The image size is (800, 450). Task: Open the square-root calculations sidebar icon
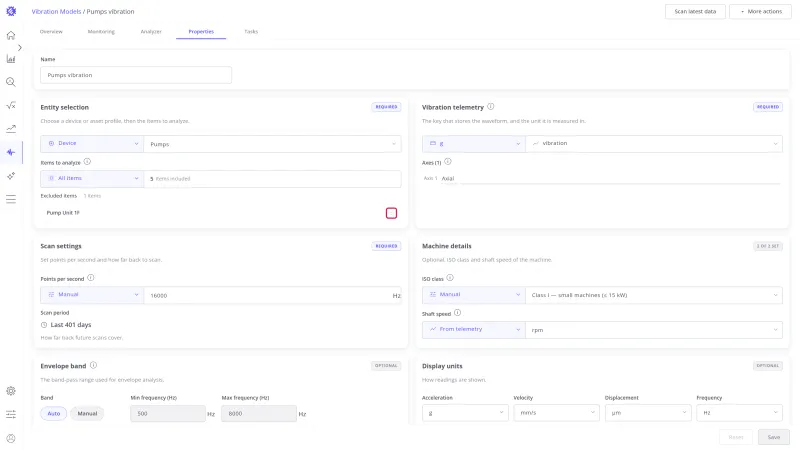[11, 106]
